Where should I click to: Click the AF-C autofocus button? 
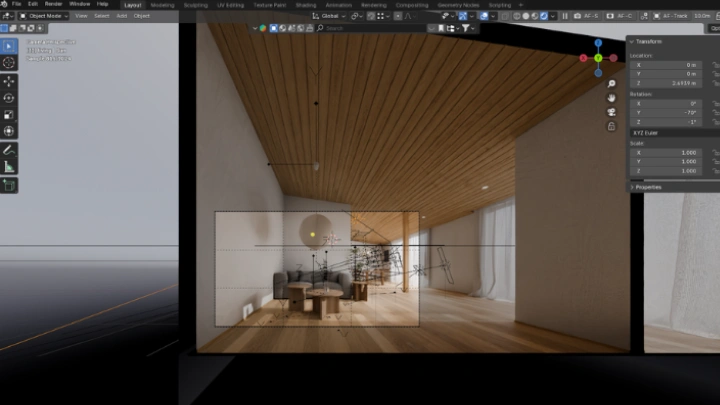[619, 16]
